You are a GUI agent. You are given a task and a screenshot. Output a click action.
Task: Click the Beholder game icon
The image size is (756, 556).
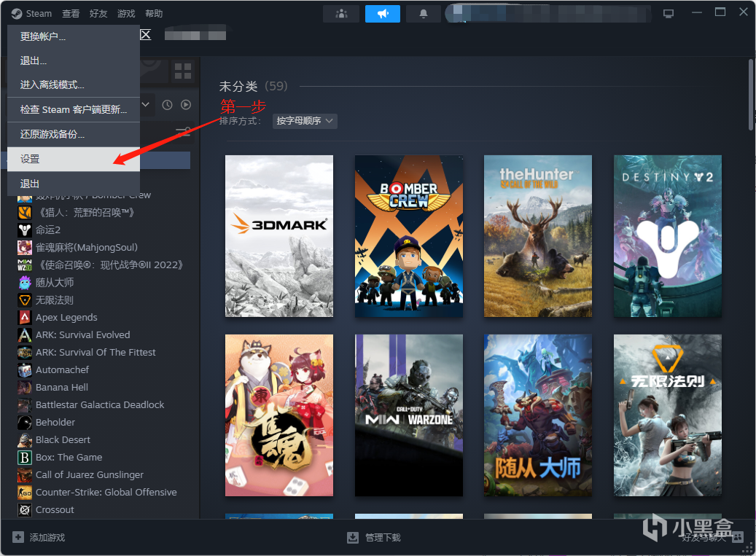pyautogui.click(x=25, y=422)
